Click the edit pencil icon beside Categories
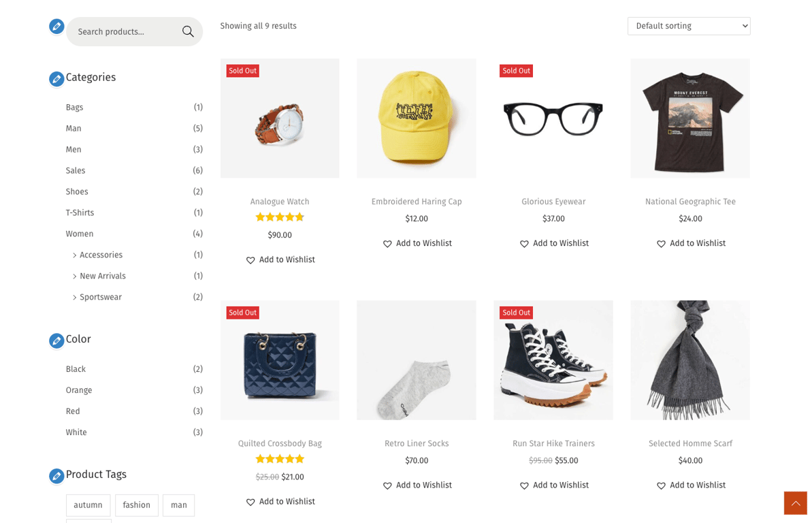Screen dimensions: 812x523 click(56, 78)
